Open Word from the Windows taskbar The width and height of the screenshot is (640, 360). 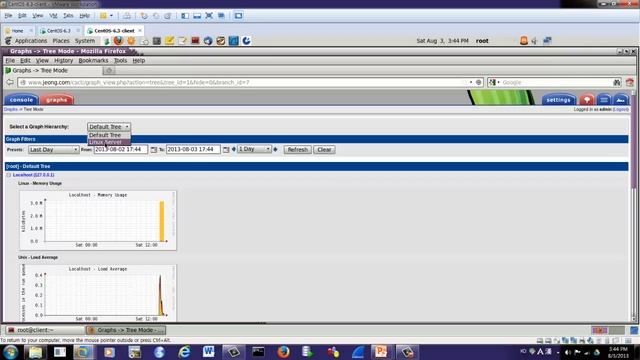click(209, 352)
